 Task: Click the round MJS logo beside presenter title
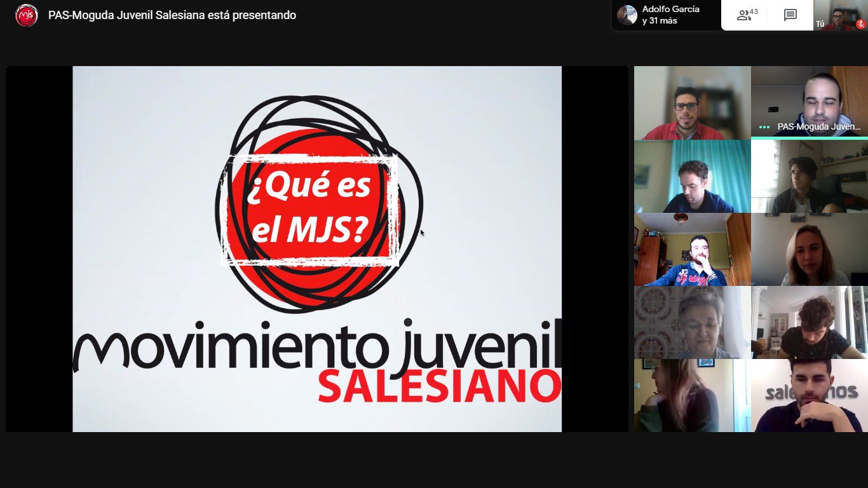(x=26, y=15)
